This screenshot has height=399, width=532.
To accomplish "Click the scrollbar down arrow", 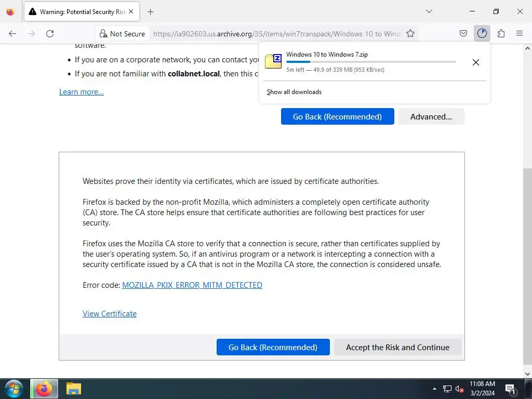I will click(527, 374).
